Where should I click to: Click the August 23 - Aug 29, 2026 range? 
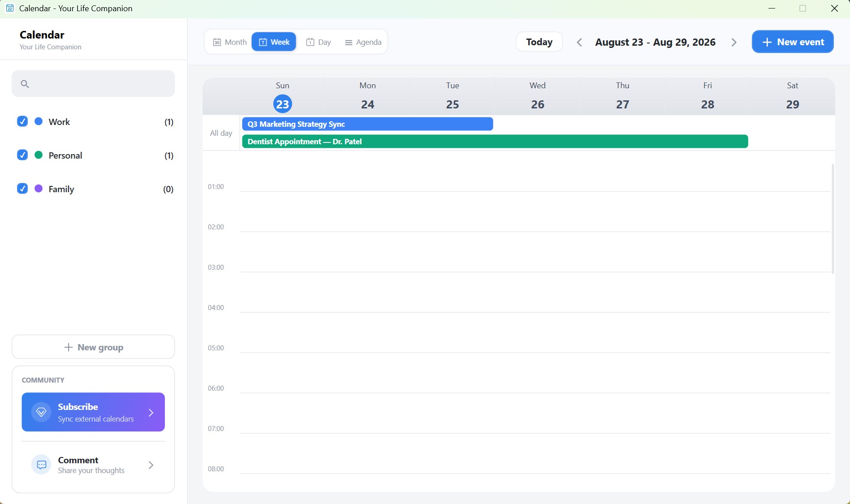(x=655, y=42)
